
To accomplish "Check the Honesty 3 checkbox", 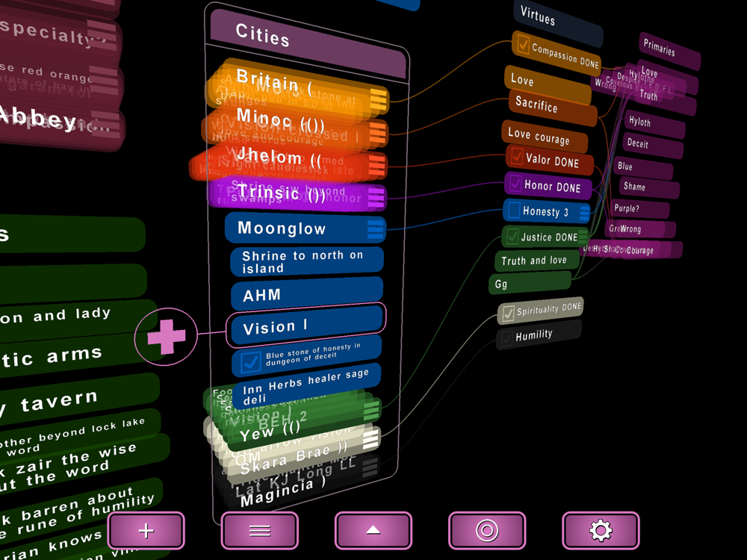I will point(514,210).
